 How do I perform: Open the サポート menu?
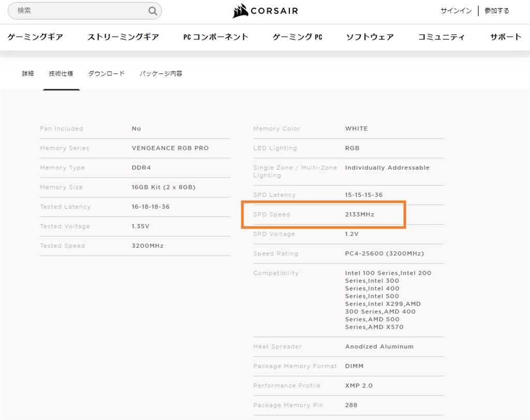coord(506,37)
